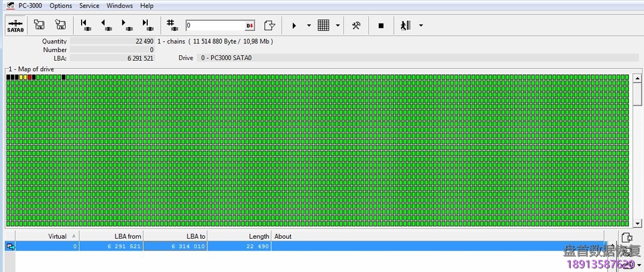Click the sector number input field
This screenshot has height=272, width=644.
215,25
